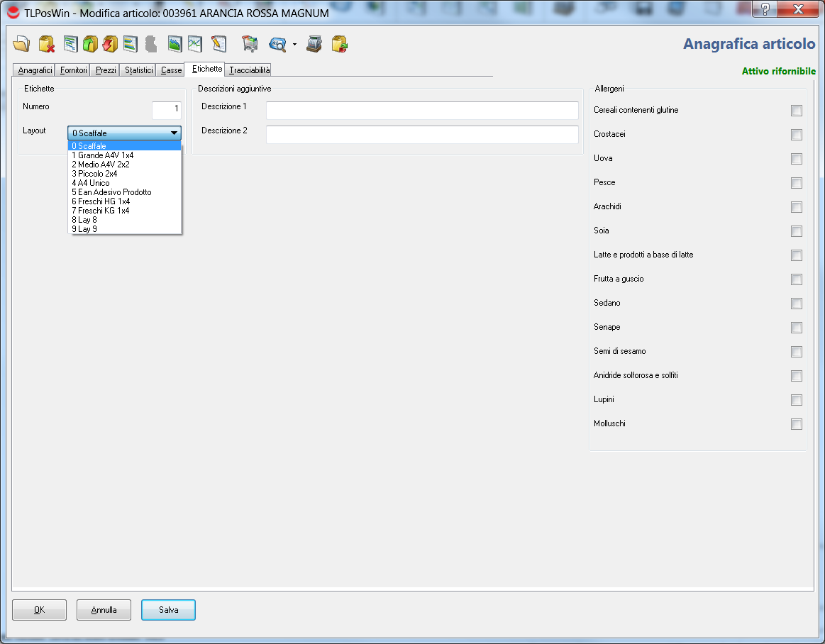The image size is (825, 644).
Task: Enable the Cereali contenenti glutine checkbox
Action: [797, 111]
